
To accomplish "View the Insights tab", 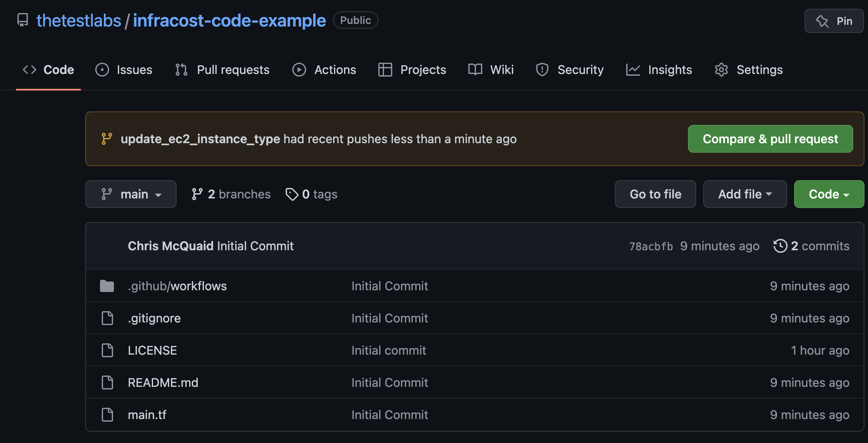I will point(659,70).
